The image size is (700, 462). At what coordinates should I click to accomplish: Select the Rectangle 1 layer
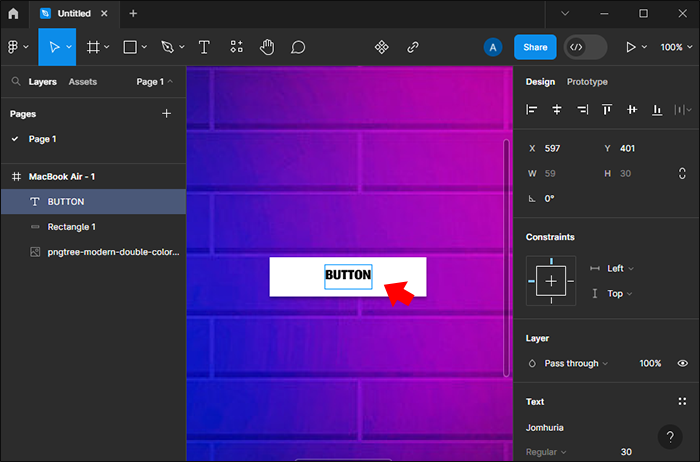pyautogui.click(x=72, y=227)
